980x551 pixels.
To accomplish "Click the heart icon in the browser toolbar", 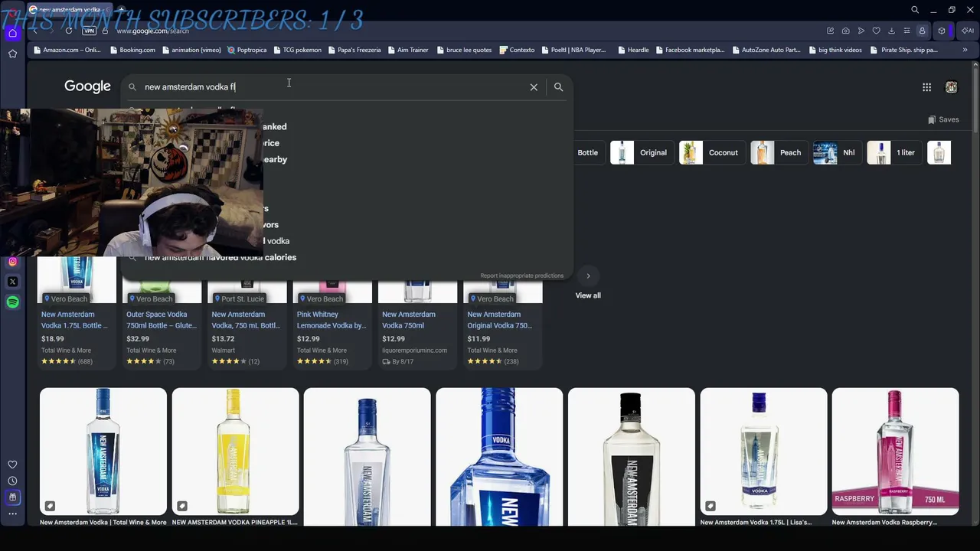I will 877,31.
